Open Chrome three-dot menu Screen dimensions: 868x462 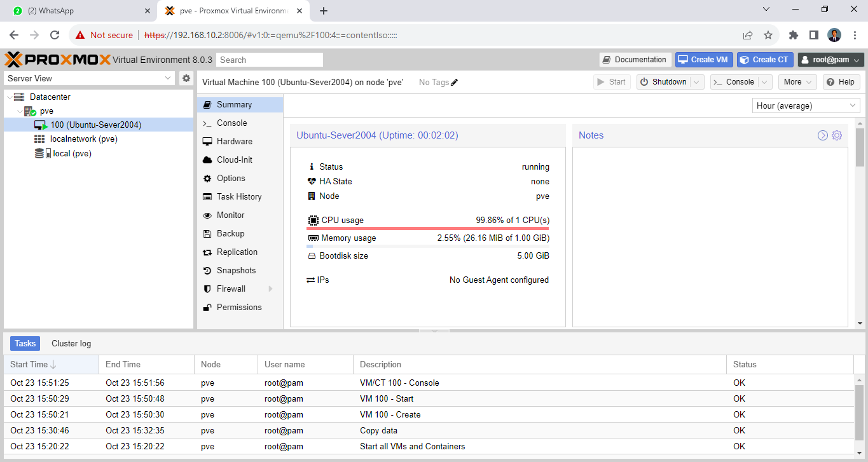[x=854, y=35]
